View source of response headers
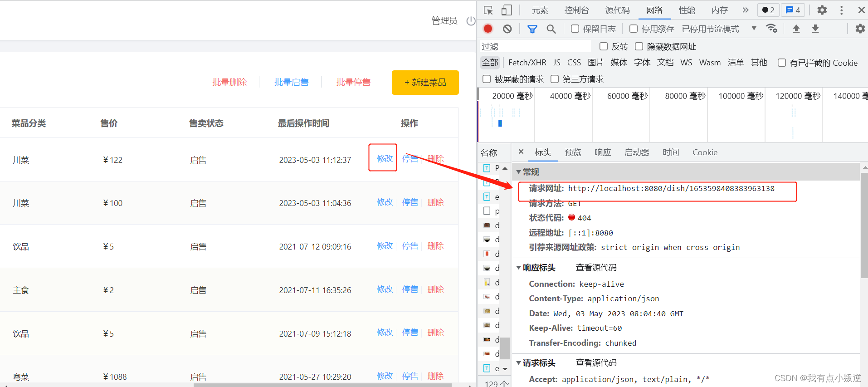 596,268
